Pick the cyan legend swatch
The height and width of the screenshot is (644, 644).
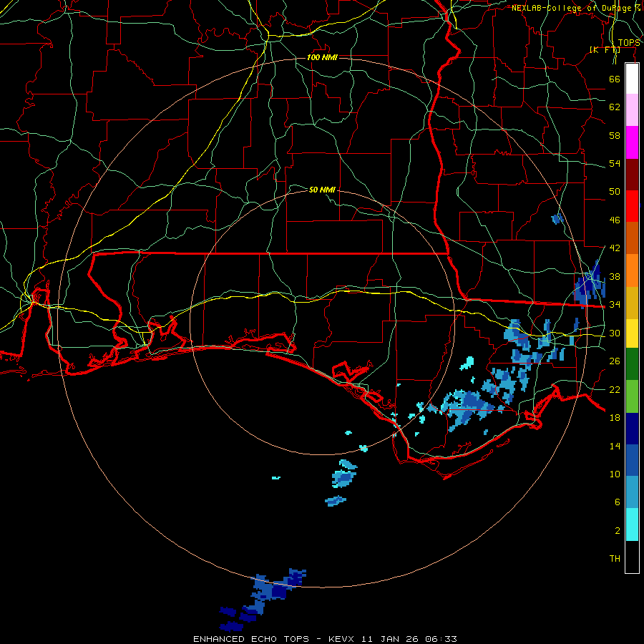[x=632, y=525]
